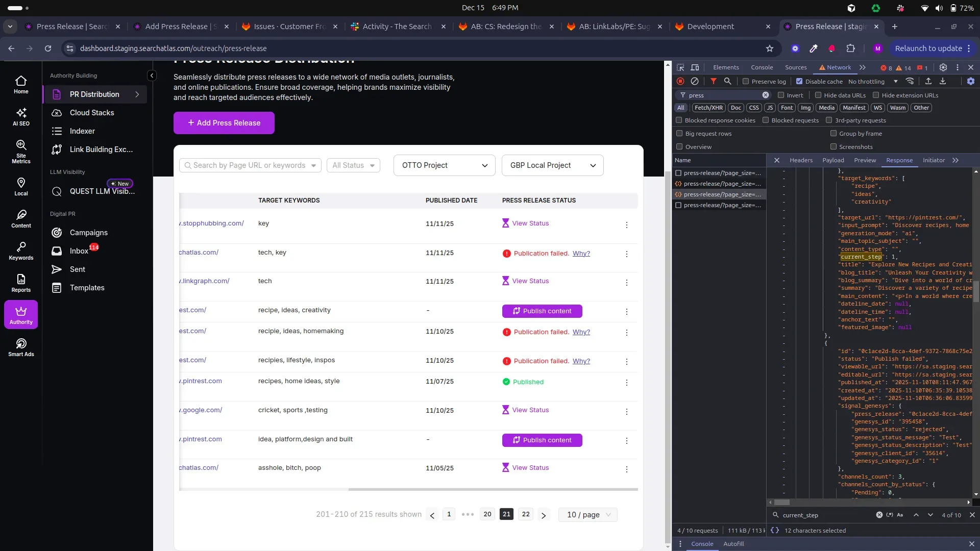Viewport: 980px width, 551px height.
Task: Expand PR Distribution submenu chevron
Action: [137, 94]
